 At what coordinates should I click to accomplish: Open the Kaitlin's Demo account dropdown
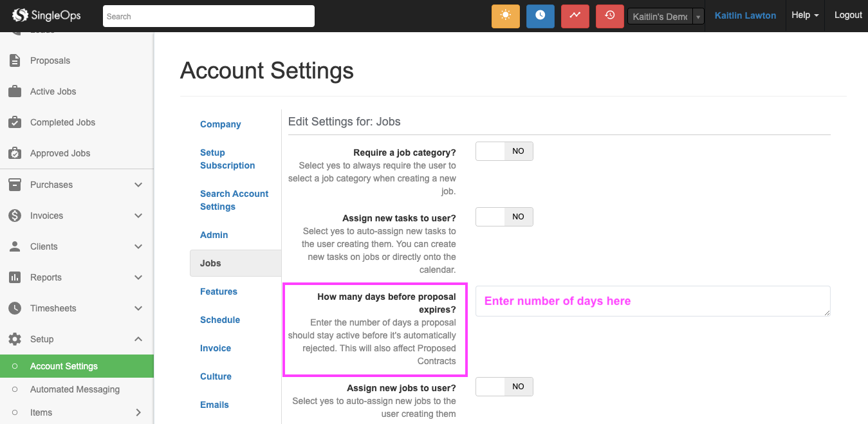click(665, 17)
